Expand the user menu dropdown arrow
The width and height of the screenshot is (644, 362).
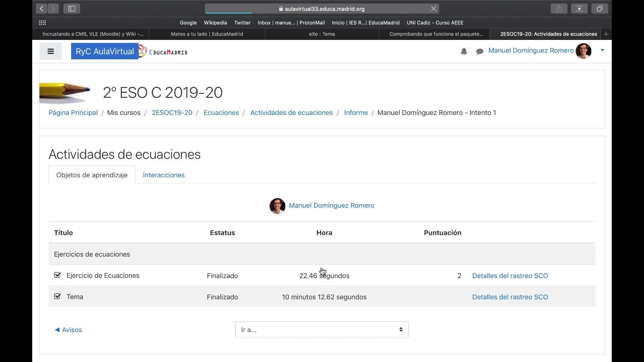point(602,50)
